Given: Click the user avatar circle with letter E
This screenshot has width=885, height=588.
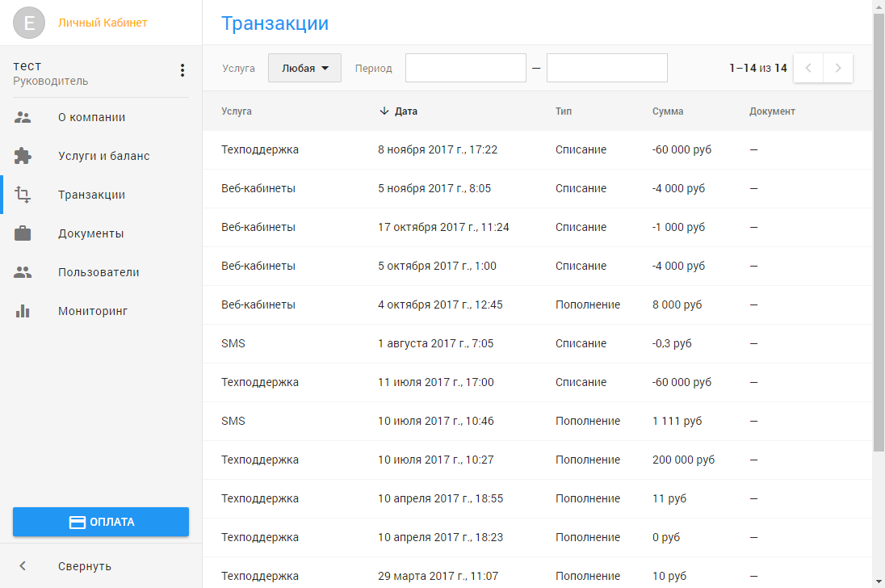Looking at the screenshot, I should [x=30, y=23].
